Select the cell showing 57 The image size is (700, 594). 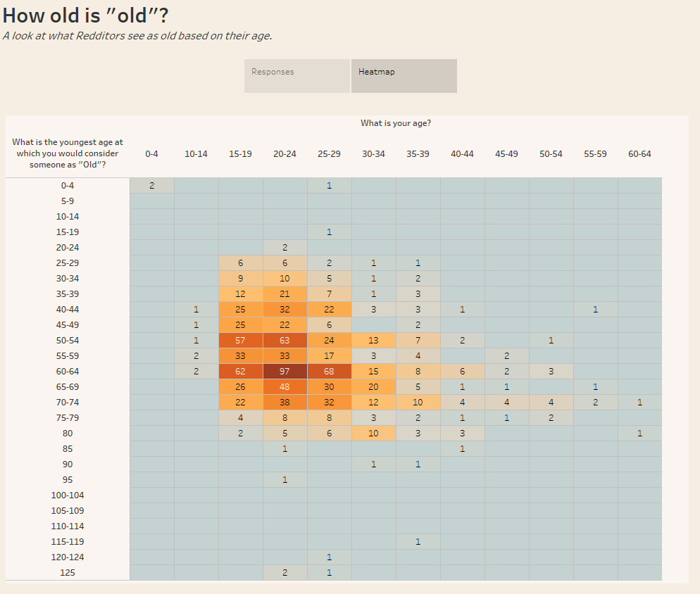[240, 340]
